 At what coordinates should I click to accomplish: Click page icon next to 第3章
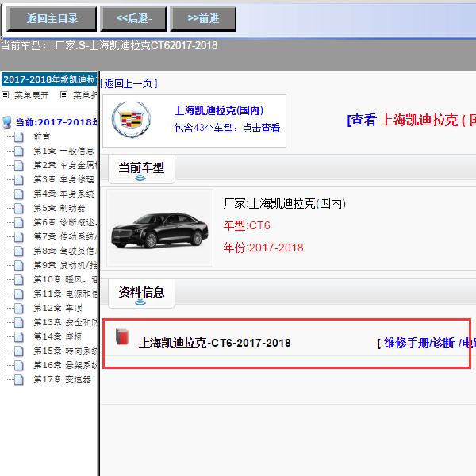[19, 179]
